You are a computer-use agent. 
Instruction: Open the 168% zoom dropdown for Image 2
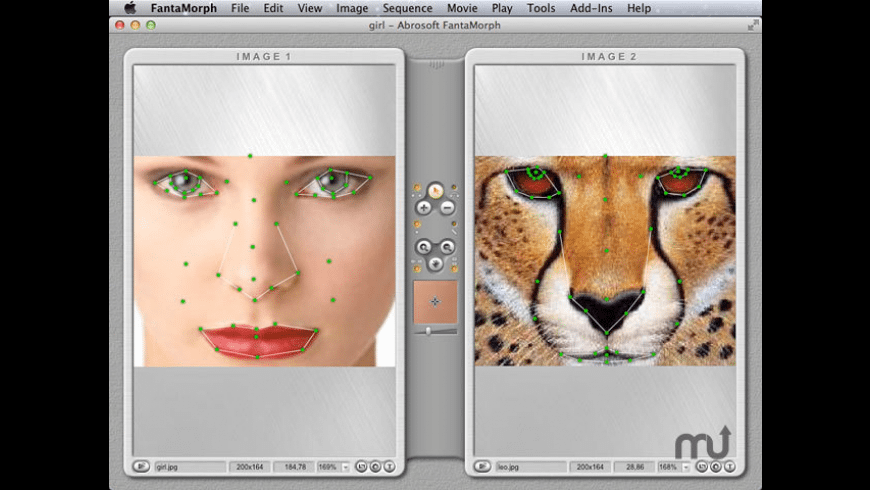click(687, 467)
